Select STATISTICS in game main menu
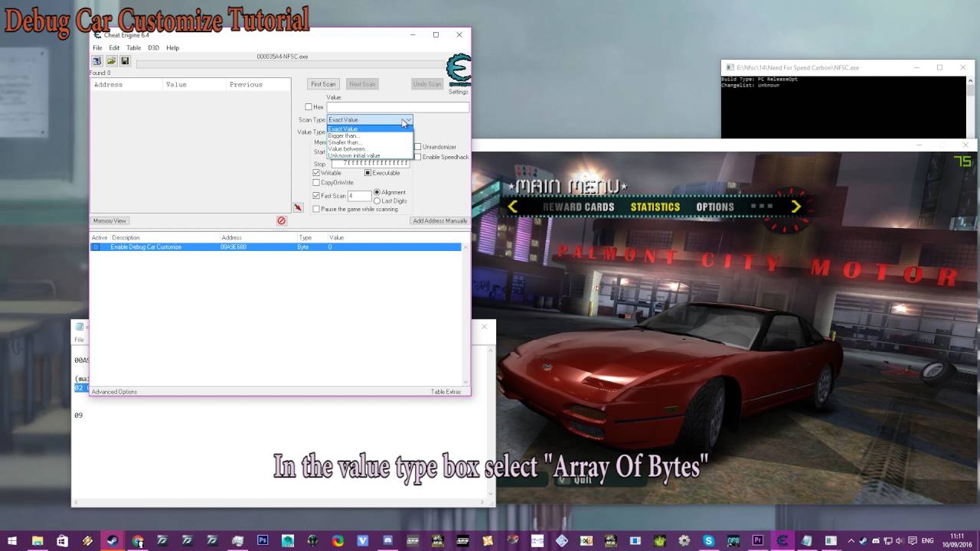This screenshot has width=980, height=551. 655,207
